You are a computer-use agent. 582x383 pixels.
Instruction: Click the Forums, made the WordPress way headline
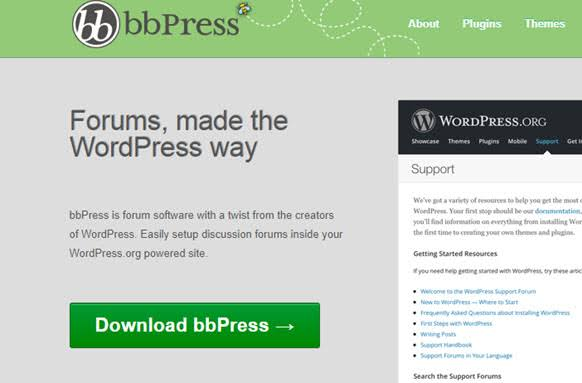click(179, 135)
